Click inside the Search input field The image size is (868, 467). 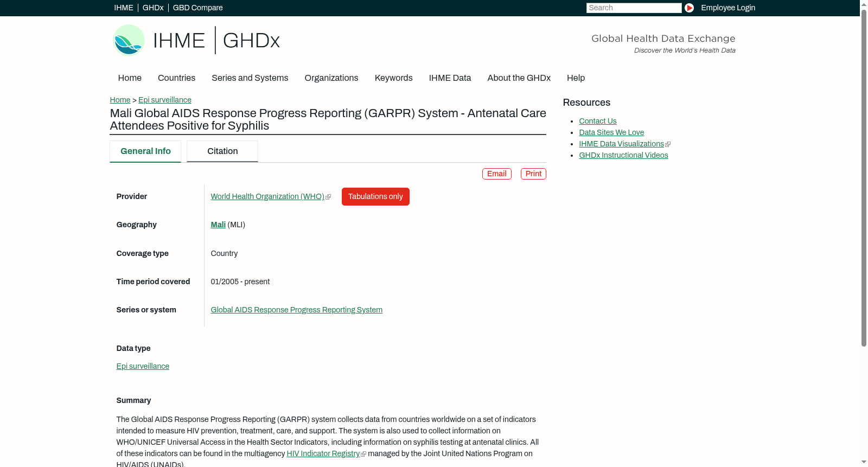634,8
